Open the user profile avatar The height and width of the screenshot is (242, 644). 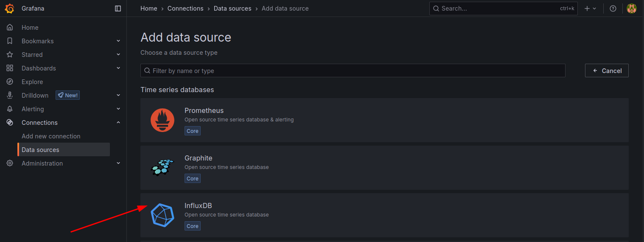[x=631, y=8]
